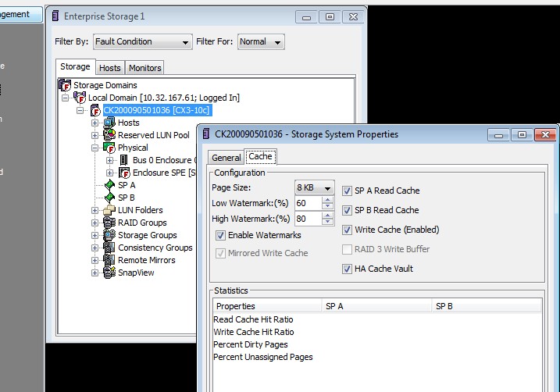Click the Properties column header

point(268,306)
